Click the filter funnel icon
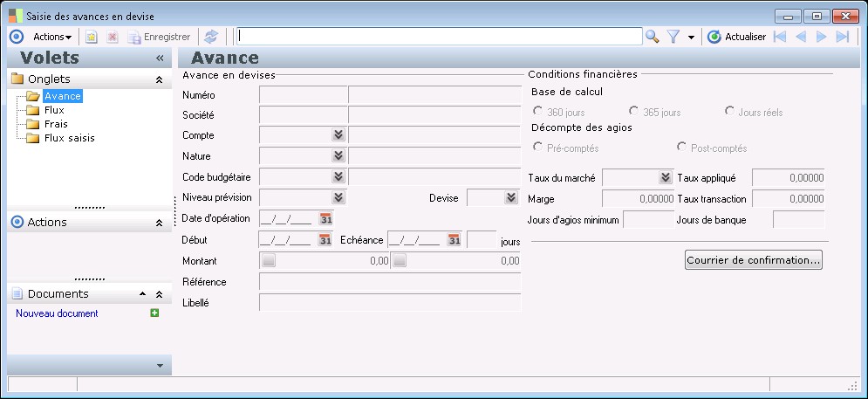 click(673, 38)
